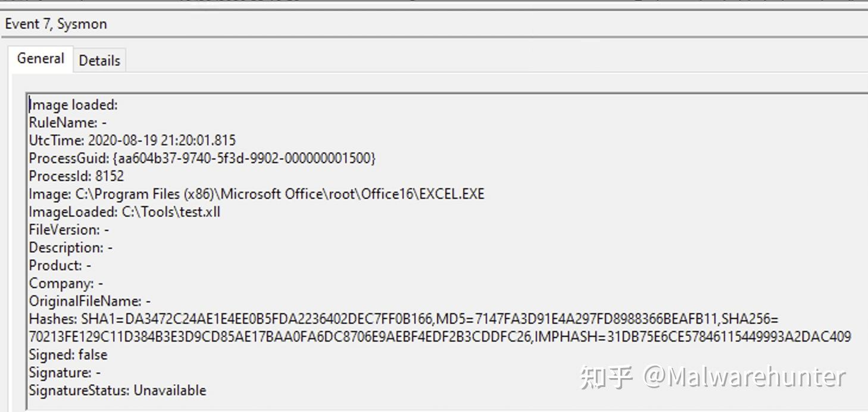Click the Event 7, Sysmon header bar
This screenshot has width=868, height=412.
(56, 24)
